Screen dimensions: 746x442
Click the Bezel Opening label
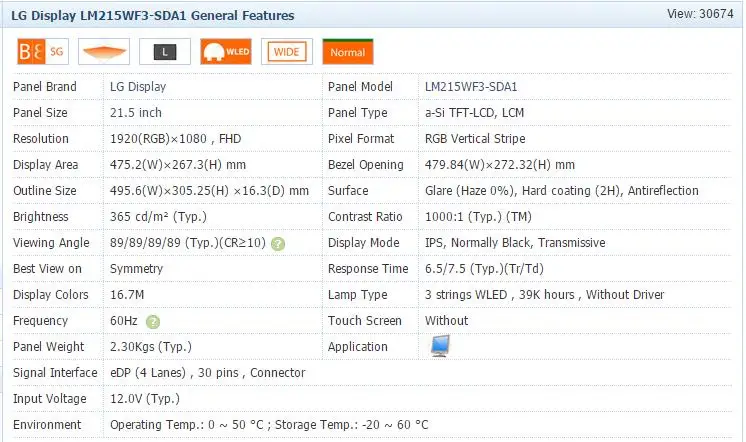[x=365, y=165]
